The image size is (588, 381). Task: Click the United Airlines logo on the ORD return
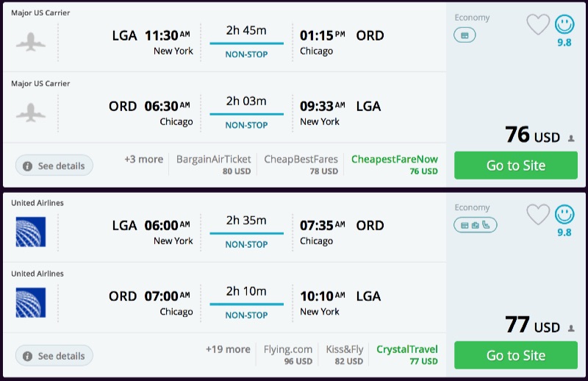point(31,302)
